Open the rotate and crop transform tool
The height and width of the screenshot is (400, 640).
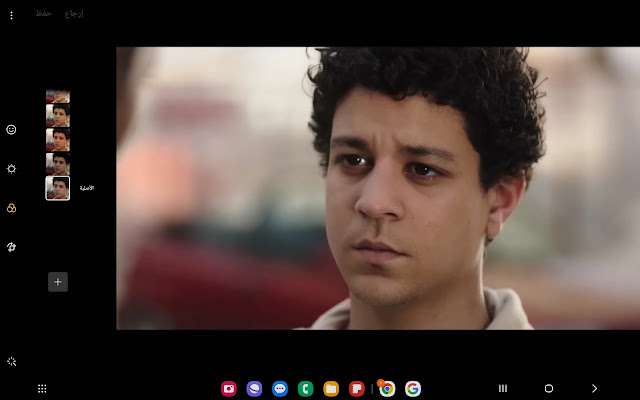(x=11, y=247)
